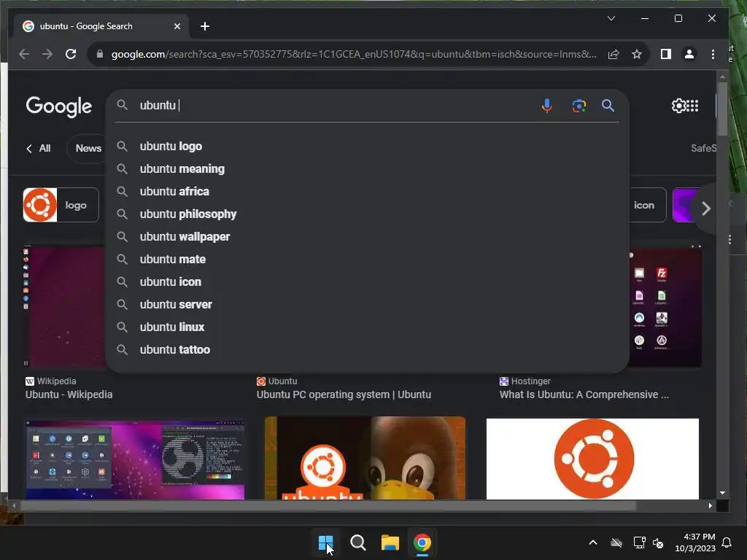This screenshot has height=560, width=747.
Task: Pick the 'ubuntu philosophy' suggestion
Action: [x=367, y=214]
